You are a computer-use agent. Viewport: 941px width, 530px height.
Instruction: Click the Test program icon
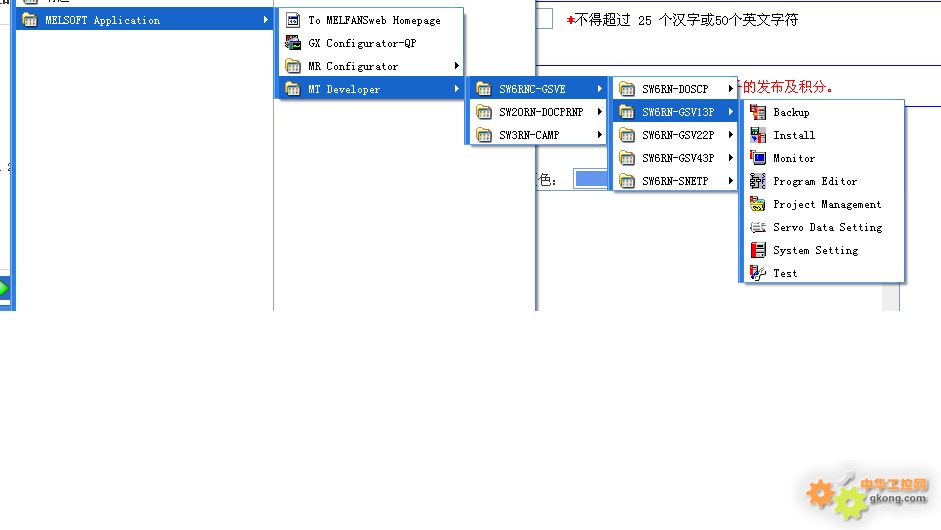pos(757,273)
